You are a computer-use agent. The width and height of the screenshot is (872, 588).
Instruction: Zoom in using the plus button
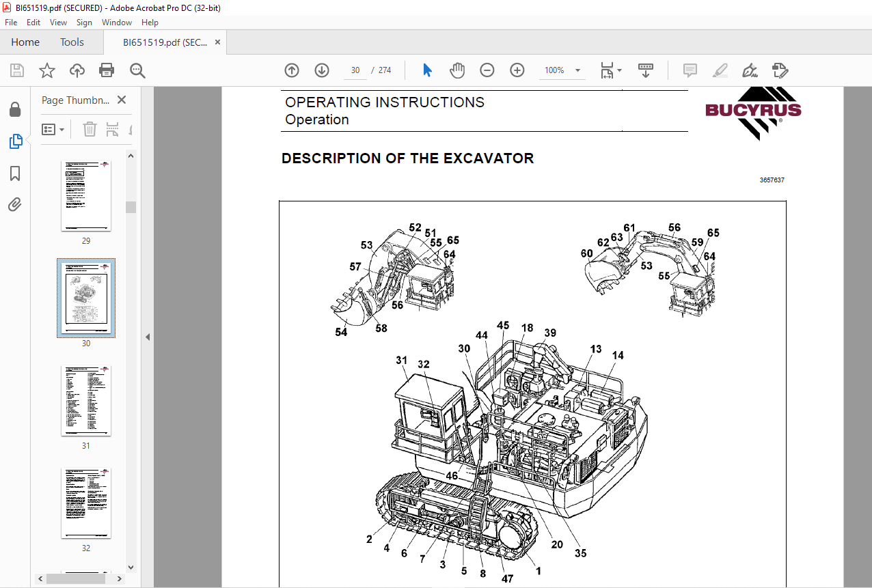517,70
